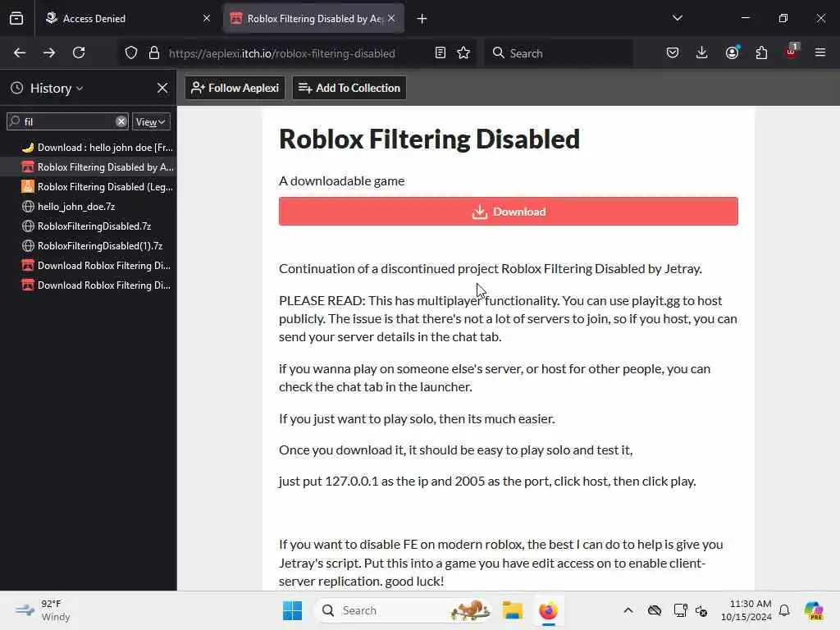The height and width of the screenshot is (630, 840).
Task: Bookmark this page with star
Action: 463,53
